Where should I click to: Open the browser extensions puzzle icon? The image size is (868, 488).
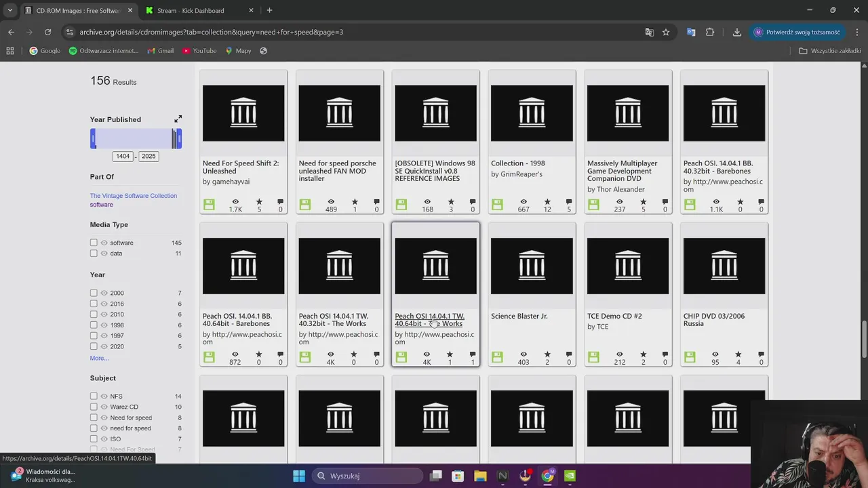pyautogui.click(x=710, y=32)
